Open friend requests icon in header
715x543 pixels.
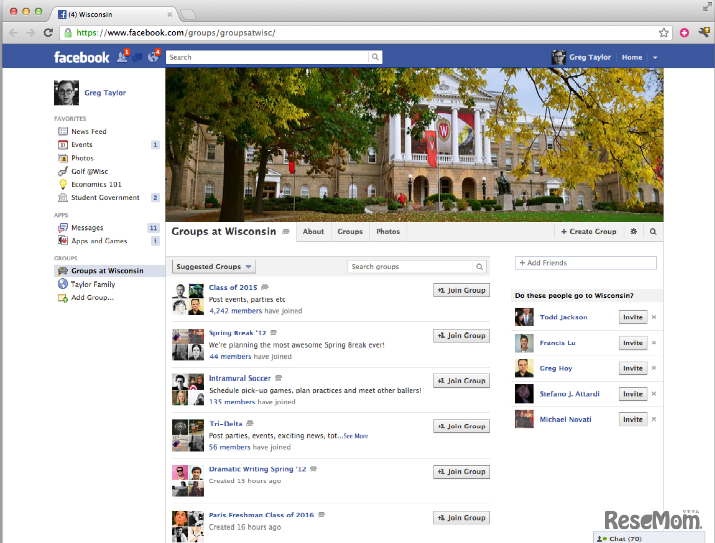click(122, 57)
